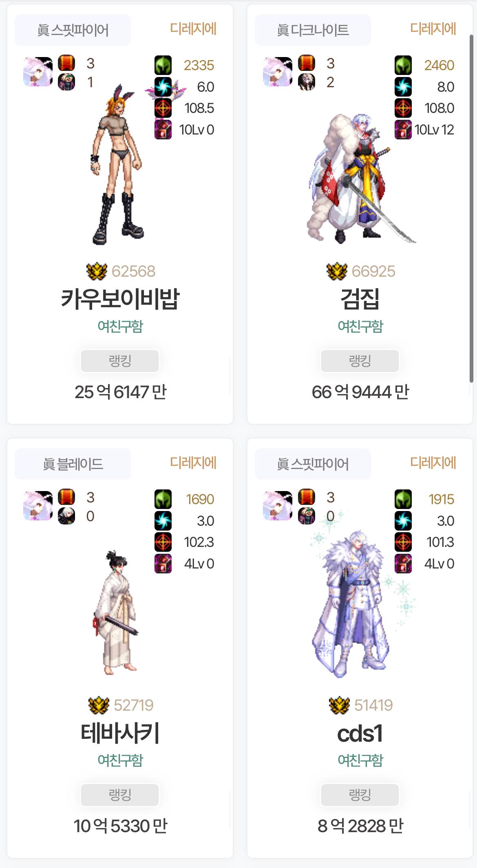This screenshot has width=477, height=868.
Task: Click green helmet fame icon beside 2335
Action: [163, 65]
